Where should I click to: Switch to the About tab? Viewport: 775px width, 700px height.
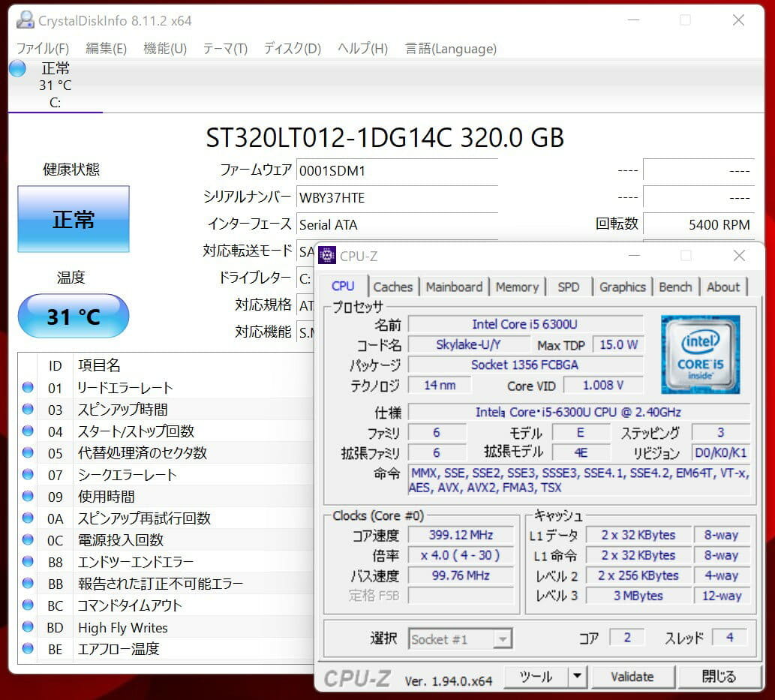(723, 287)
